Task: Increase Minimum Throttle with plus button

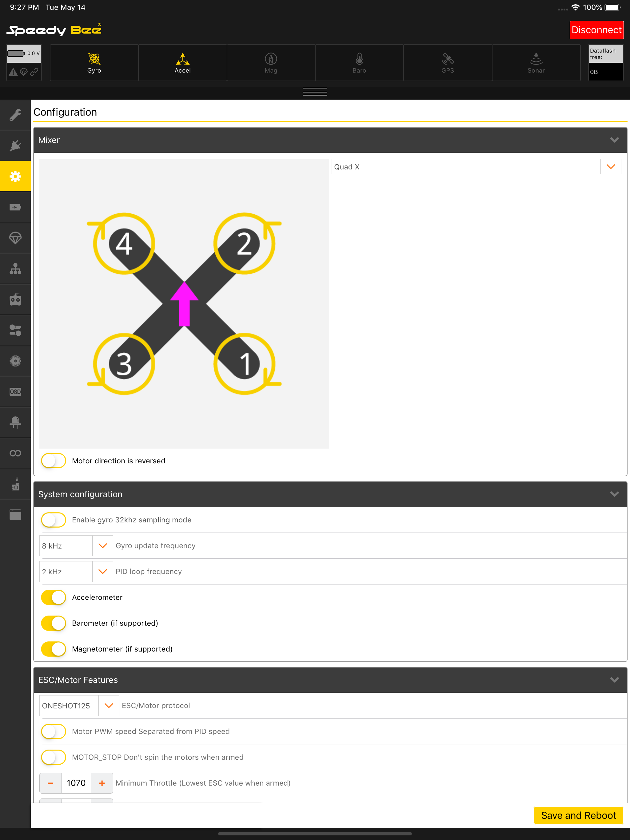Action: click(102, 783)
